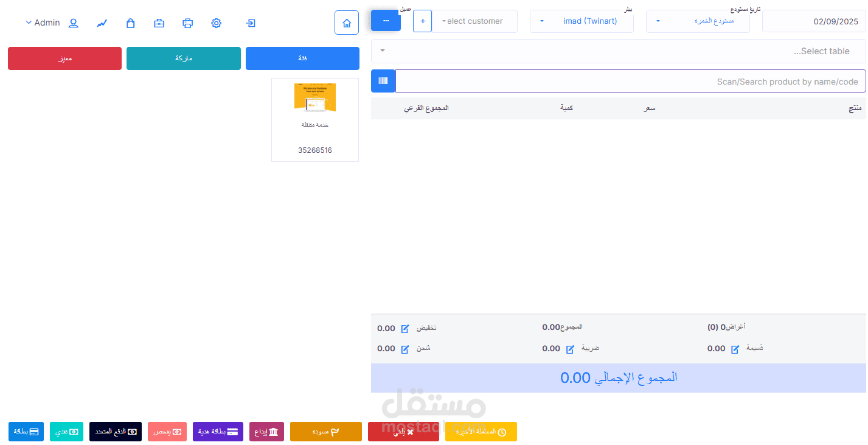Select the خدمة متنقلة product thumbnail

click(x=314, y=119)
